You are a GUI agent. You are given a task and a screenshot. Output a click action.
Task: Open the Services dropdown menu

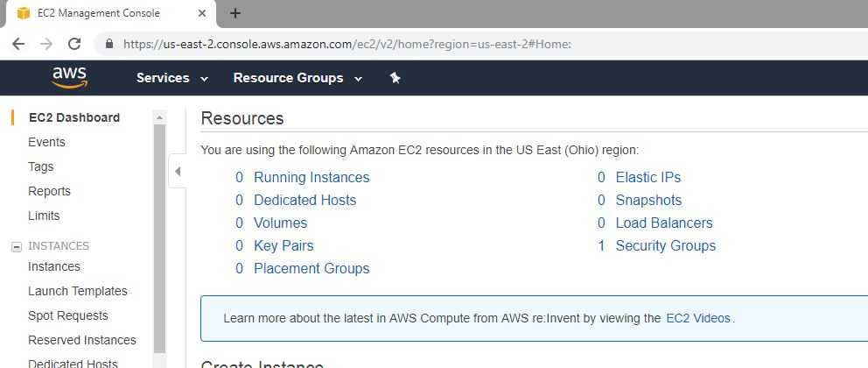(x=172, y=78)
